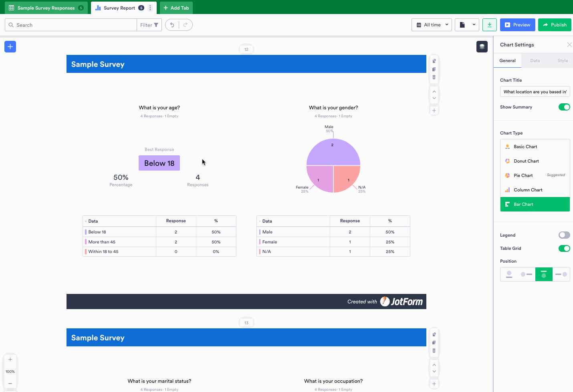Enable the Legend toggle

pos(564,235)
